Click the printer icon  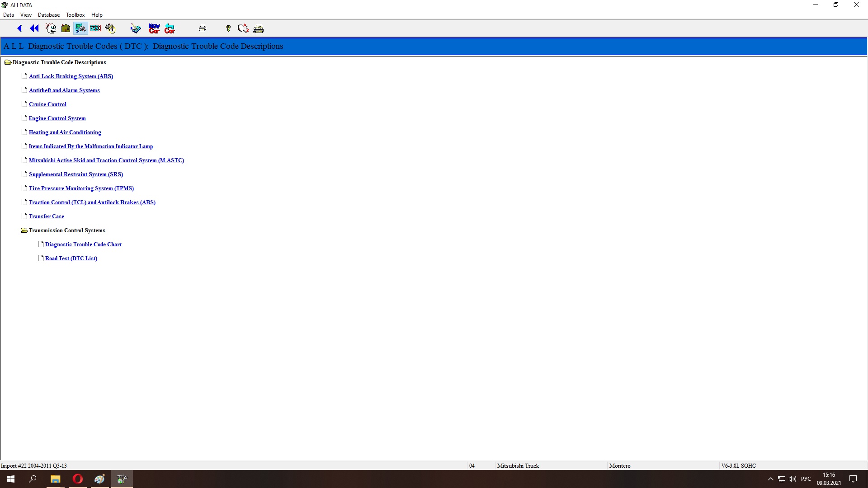[203, 28]
